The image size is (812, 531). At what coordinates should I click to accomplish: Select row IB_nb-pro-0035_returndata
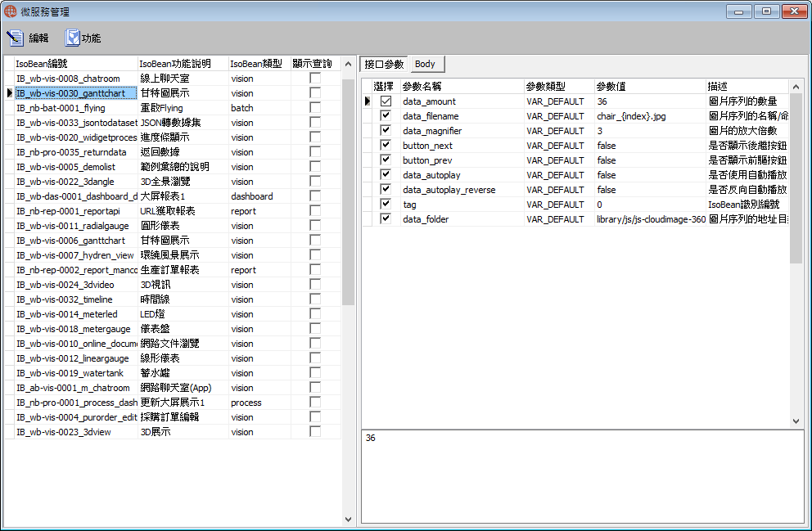pos(173,152)
